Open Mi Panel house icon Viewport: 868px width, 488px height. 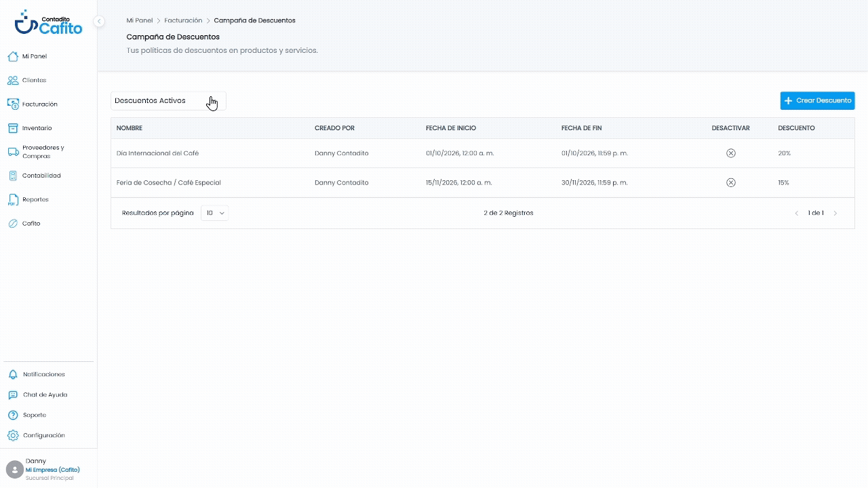(x=12, y=56)
